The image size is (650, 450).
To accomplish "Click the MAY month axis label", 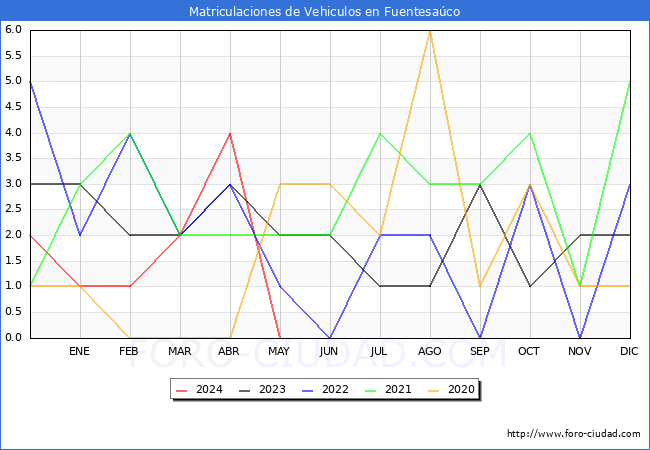I will pyautogui.click(x=279, y=351).
